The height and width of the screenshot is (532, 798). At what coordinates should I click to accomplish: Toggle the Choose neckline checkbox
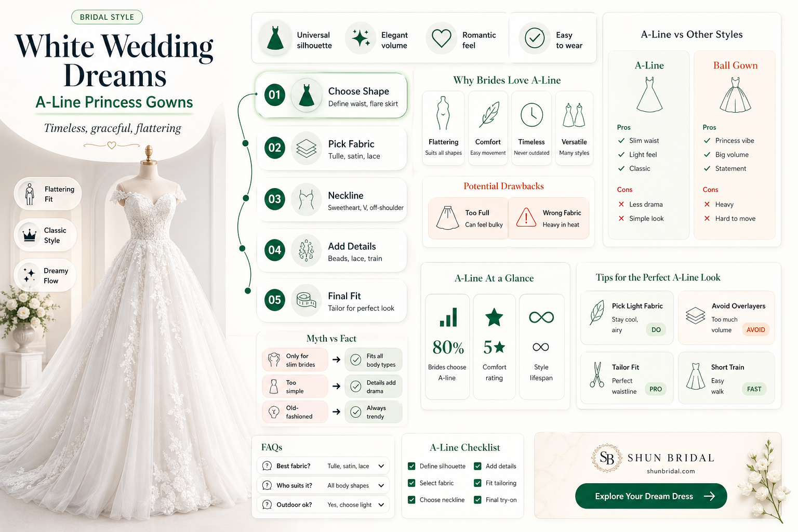411,500
